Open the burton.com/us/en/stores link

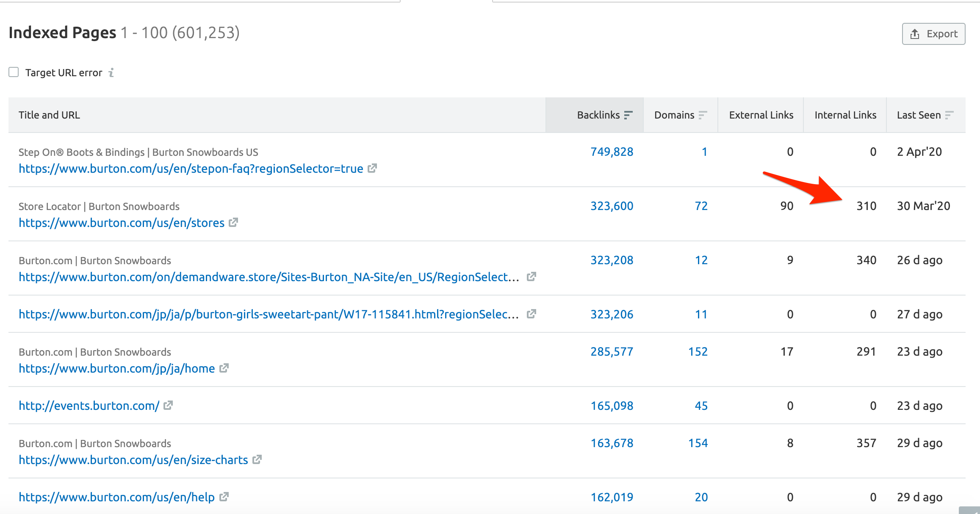point(122,223)
